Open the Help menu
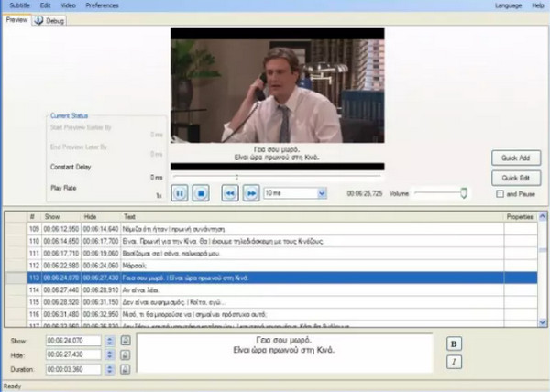 point(538,5)
